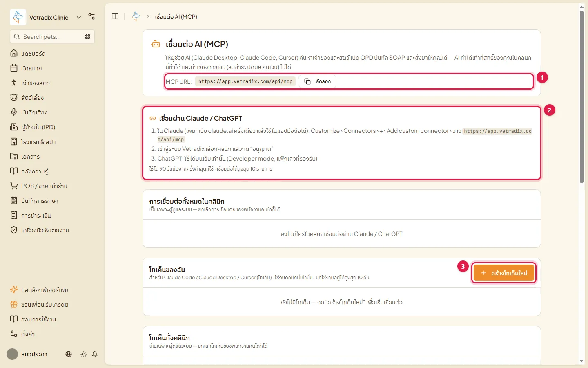Expand the Vetradix Clinic switcher chevron
The width and height of the screenshot is (588, 368).
pos(79,17)
